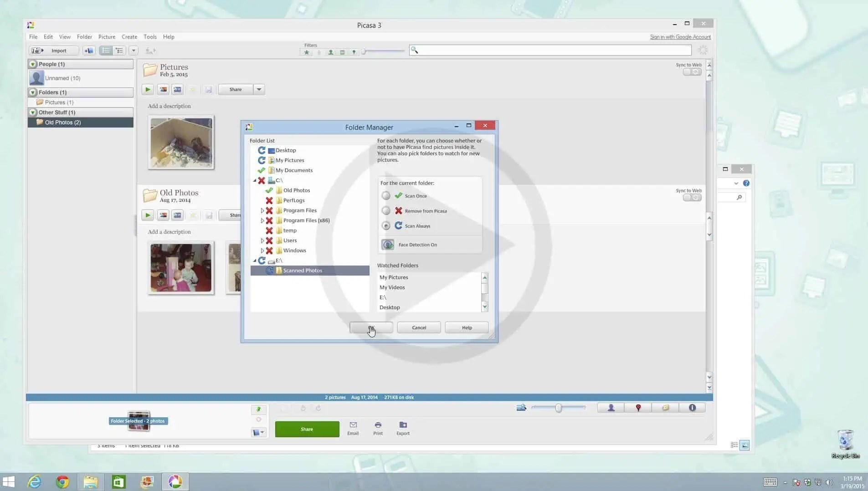Image resolution: width=868 pixels, height=491 pixels.
Task: Toggle Sync to Web for Pictures folder
Action: click(692, 72)
